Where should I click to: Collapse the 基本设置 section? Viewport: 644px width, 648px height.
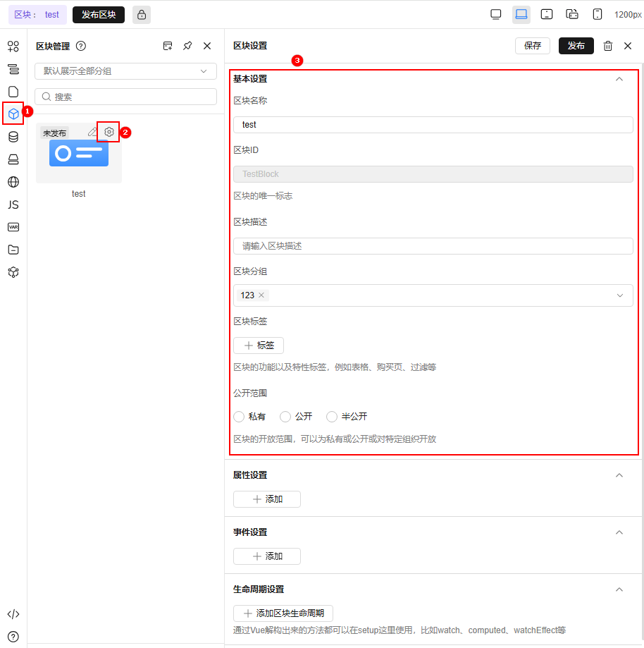click(619, 79)
